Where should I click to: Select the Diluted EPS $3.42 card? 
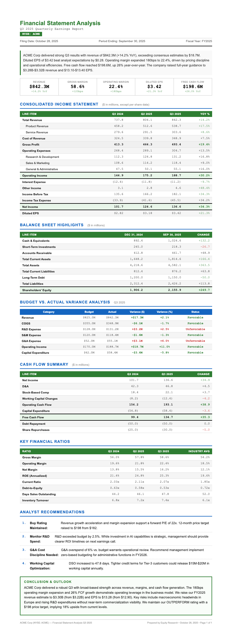pos(154,87)
